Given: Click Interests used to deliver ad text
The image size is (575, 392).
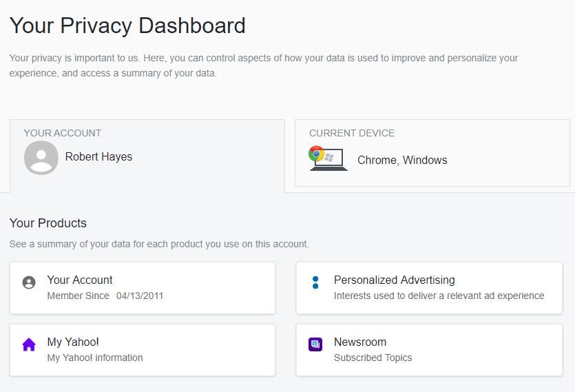Looking at the screenshot, I should point(439,296).
